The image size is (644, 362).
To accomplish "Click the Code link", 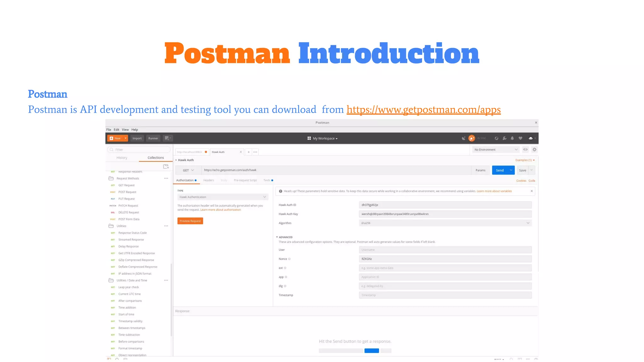I will coord(532,181).
